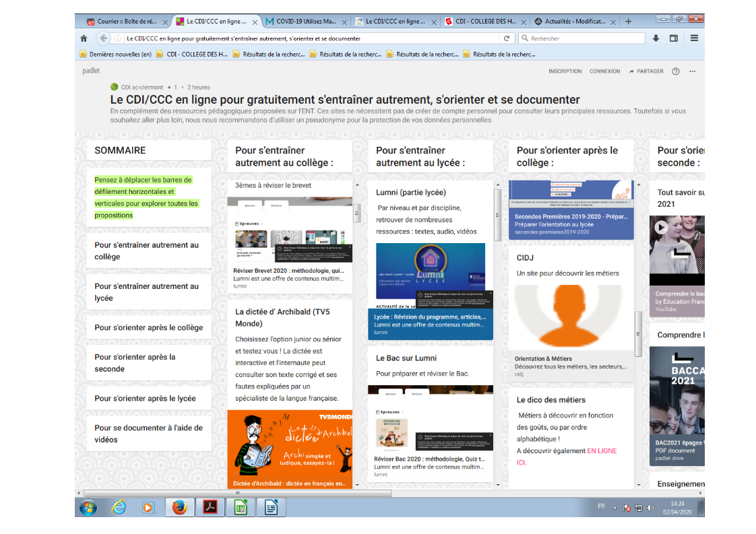Open the Firefox hamburger menu
The width and height of the screenshot is (756, 534).
click(694, 38)
